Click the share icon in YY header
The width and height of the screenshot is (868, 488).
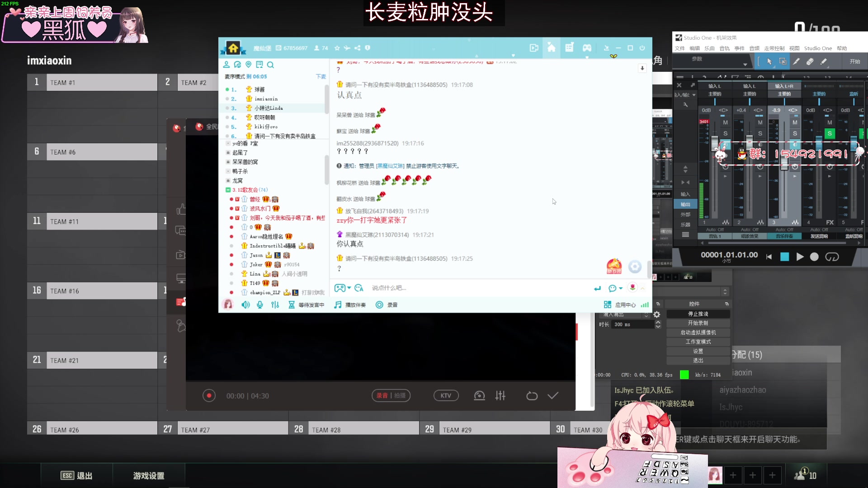[357, 48]
